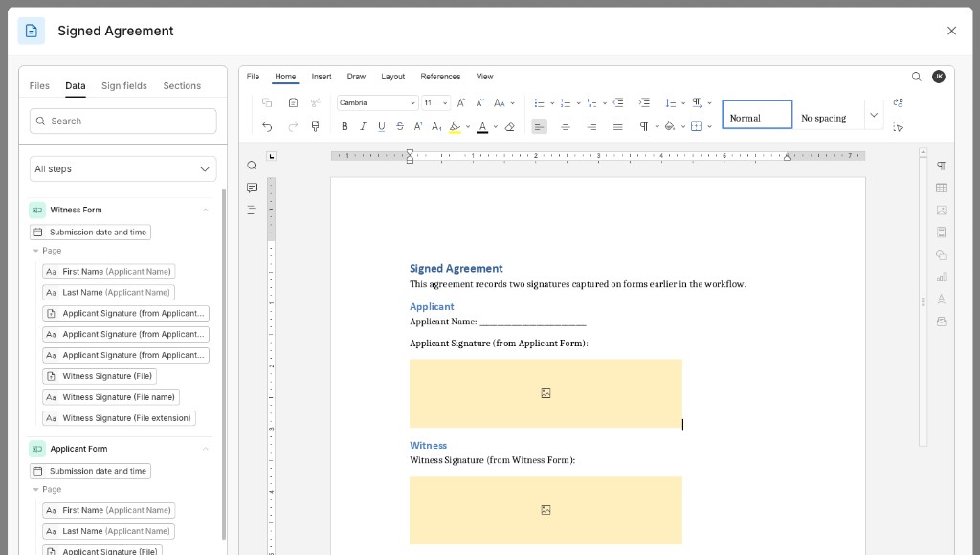Increase the paragraph indent
Screen dimensions: 980x555
click(x=644, y=102)
